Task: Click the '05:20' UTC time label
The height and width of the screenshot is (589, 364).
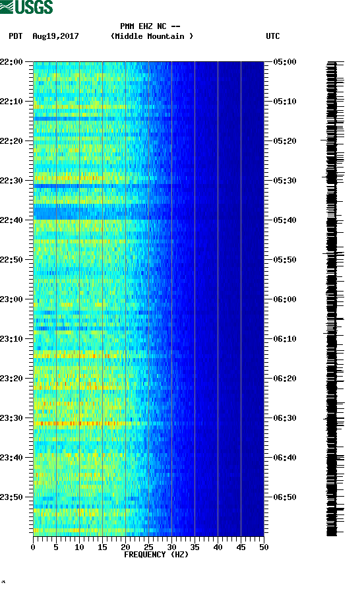Action: click(285, 141)
